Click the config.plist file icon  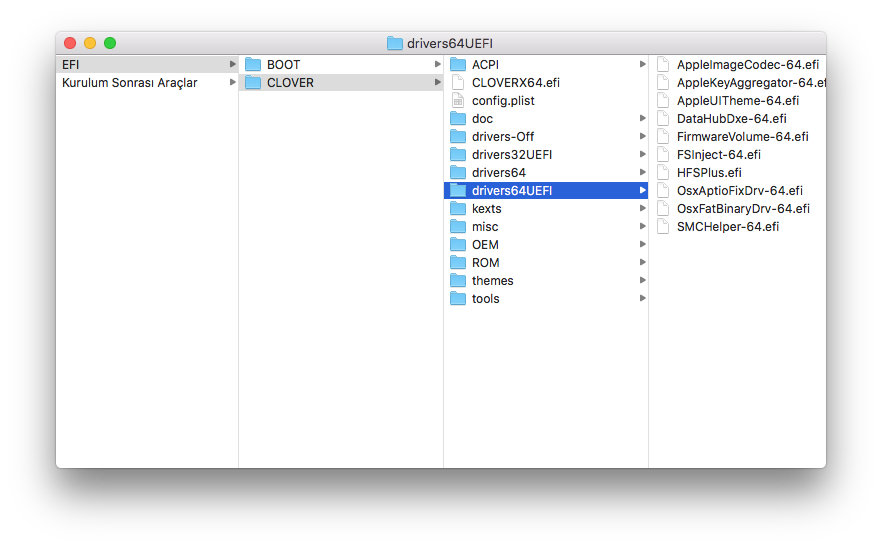pos(458,101)
